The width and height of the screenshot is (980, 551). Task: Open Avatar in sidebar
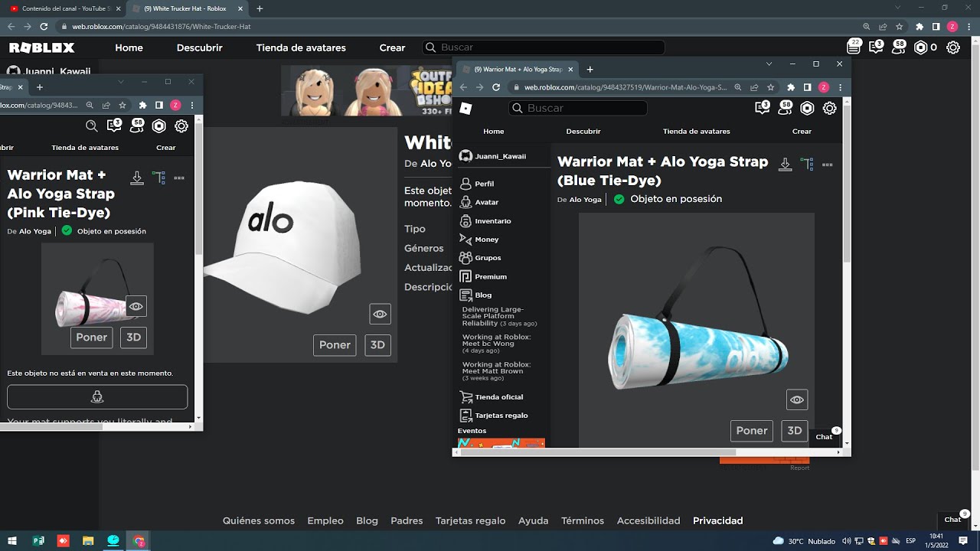pos(479,202)
